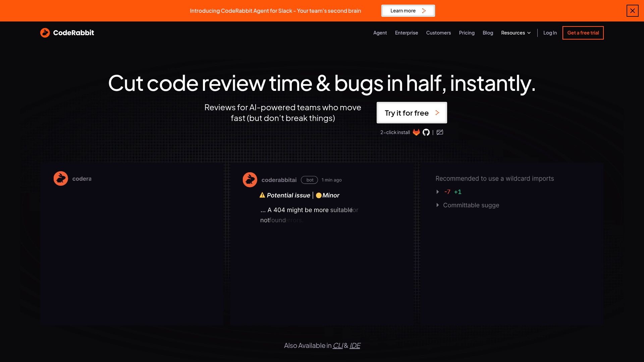Click the Try it for free button

(x=412, y=113)
